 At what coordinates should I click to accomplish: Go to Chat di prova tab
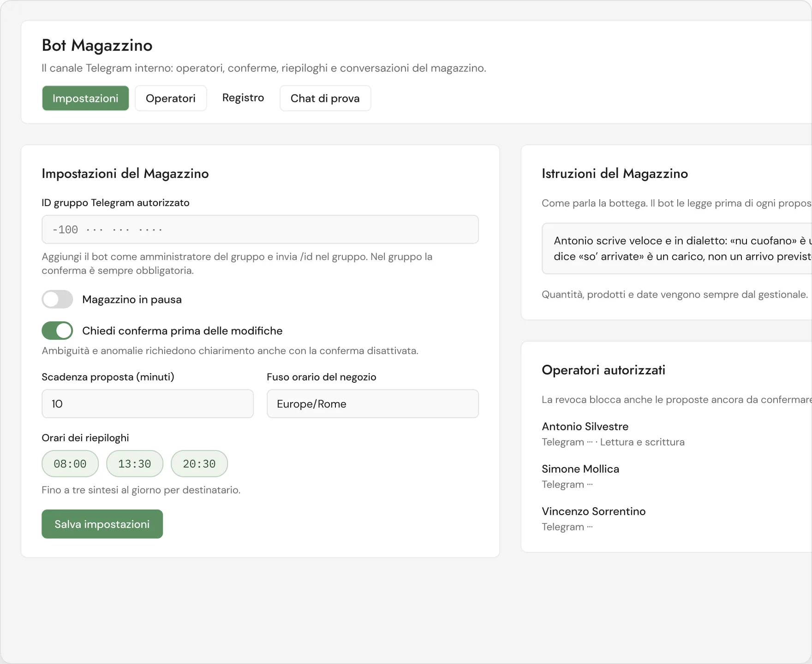(325, 98)
